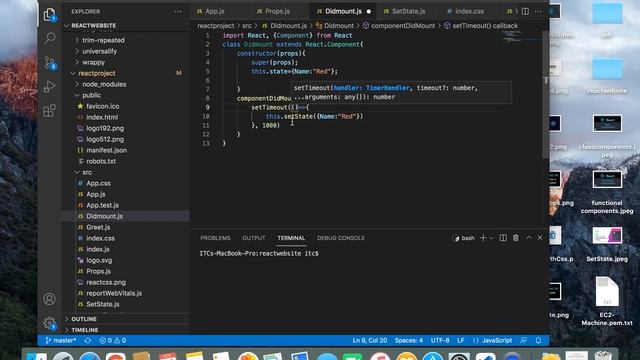
Task: Collapse the public folder
Action: tap(91, 95)
